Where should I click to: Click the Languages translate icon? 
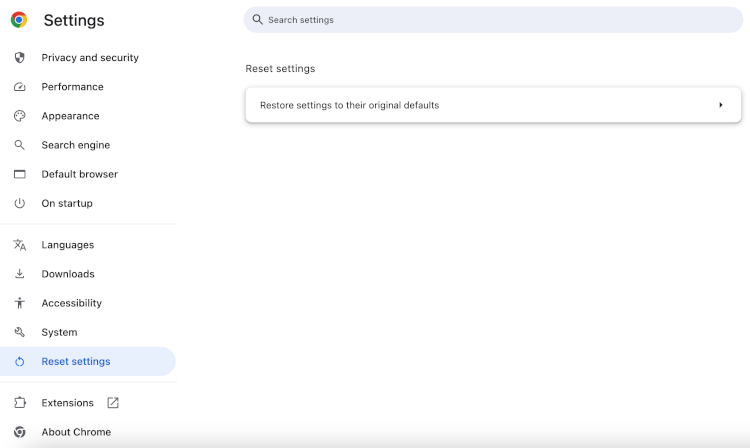(x=20, y=245)
